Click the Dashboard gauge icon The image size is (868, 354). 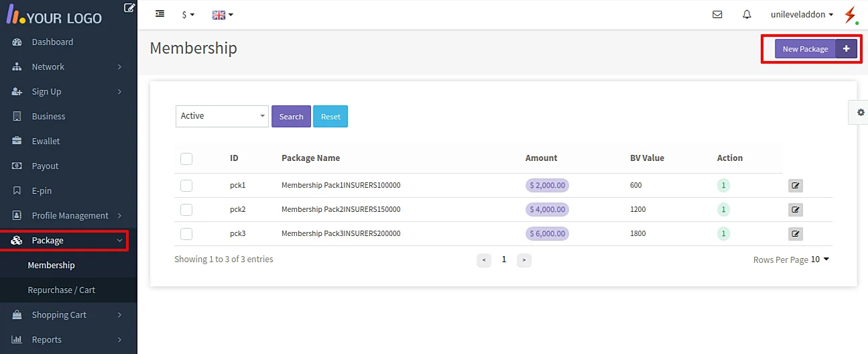[x=17, y=42]
